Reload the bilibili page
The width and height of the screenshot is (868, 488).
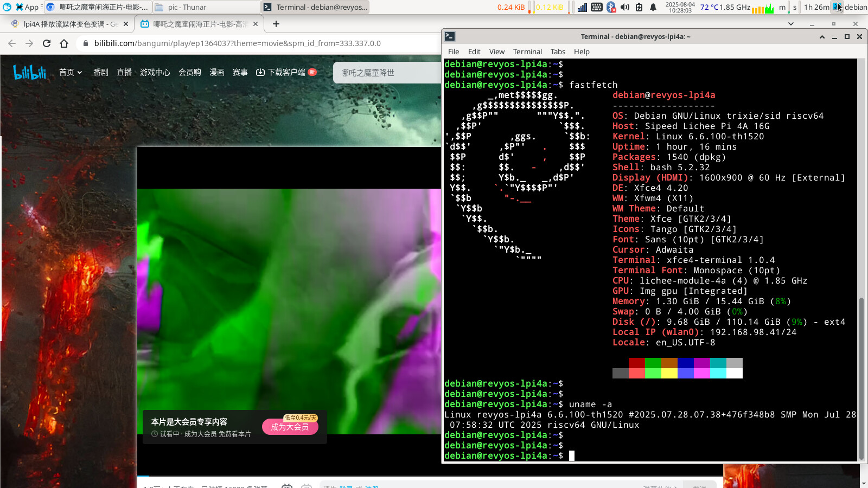pos(47,43)
